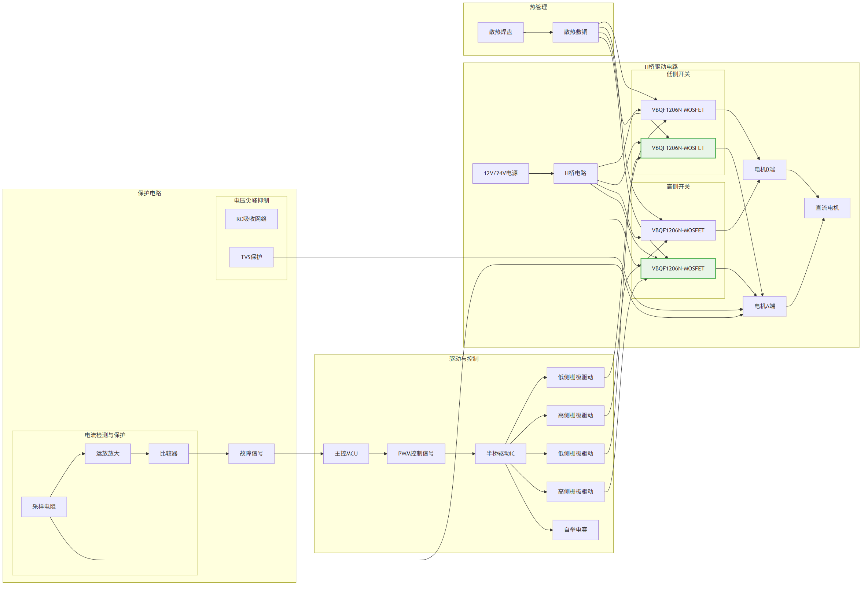Click the green MOSFET in 低侧开关 group
This screenshot has height=590, width=868.
(678, 148)
